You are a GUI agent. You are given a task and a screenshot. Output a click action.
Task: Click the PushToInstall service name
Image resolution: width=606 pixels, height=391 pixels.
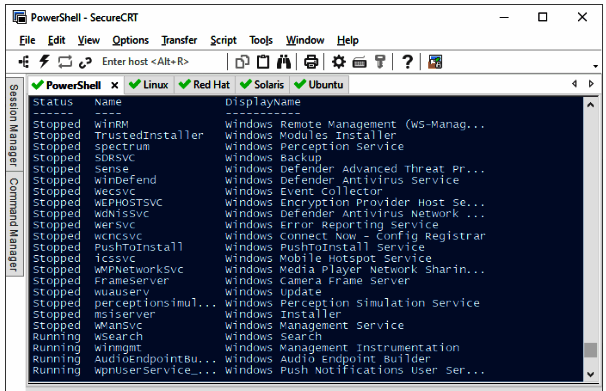(139, 247)
